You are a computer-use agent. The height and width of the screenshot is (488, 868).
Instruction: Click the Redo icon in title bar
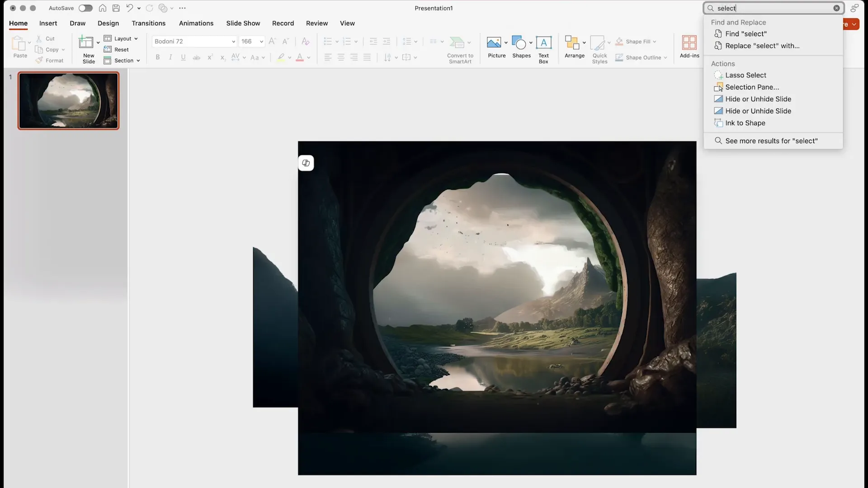click(x=150, y=8)
